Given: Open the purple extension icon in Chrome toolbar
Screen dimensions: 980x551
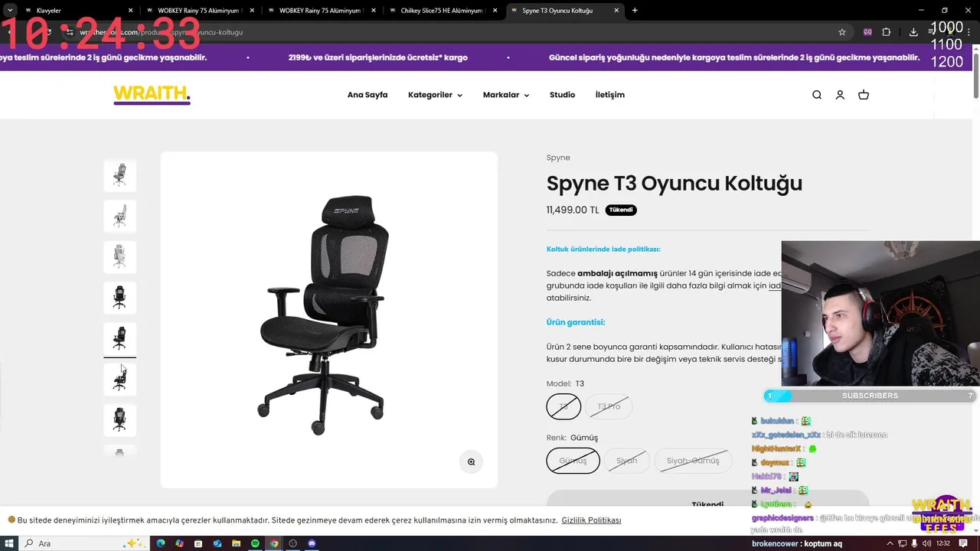Looking at the screenshot, I should coord(867,32).
